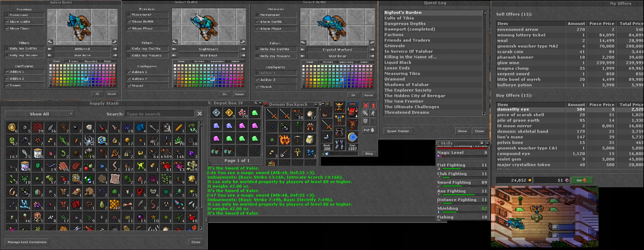
Task: Click the loaf of bread in Supply Stash
Action: pos(178,128)
